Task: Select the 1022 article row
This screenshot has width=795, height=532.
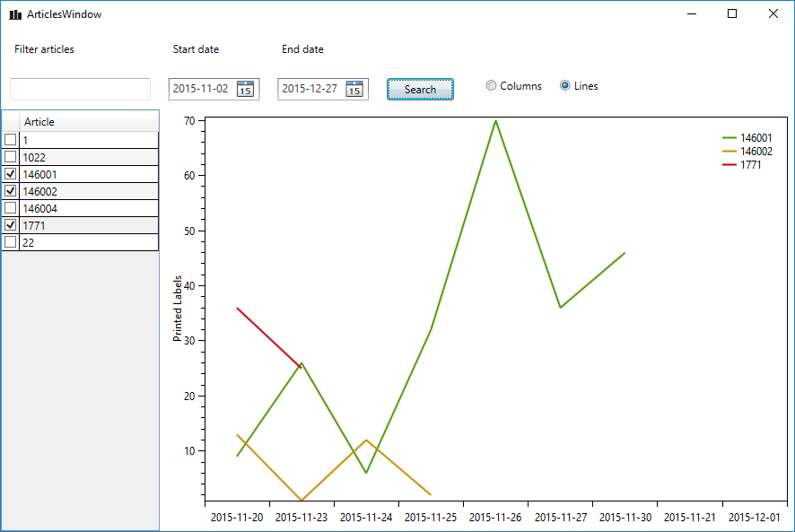Action: pyautogui.click(x=88, y=157)
